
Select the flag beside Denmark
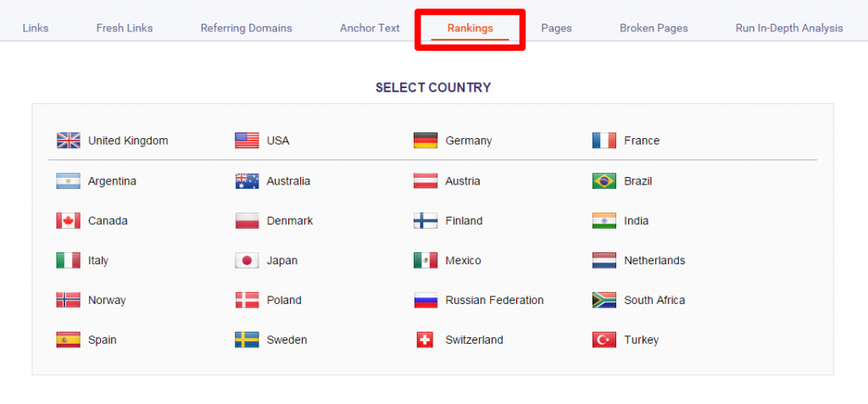[247, 221]
